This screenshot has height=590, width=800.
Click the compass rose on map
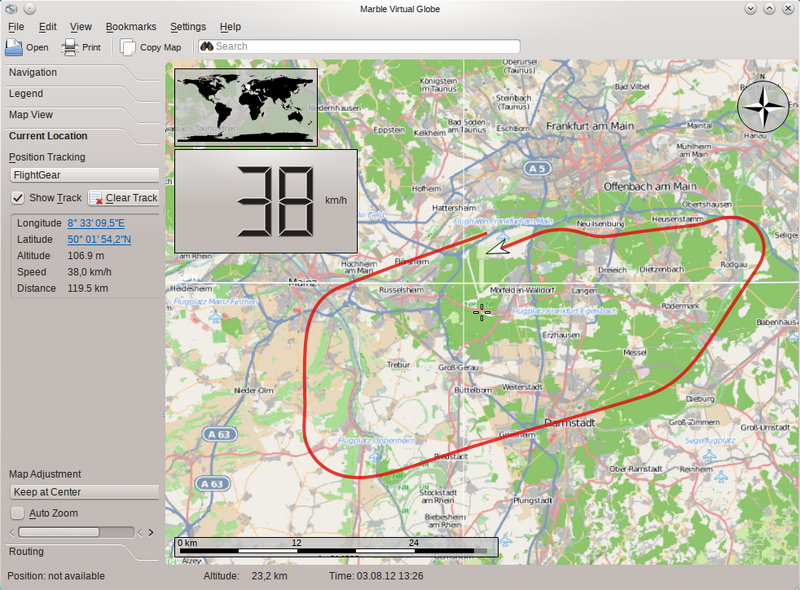763,107
